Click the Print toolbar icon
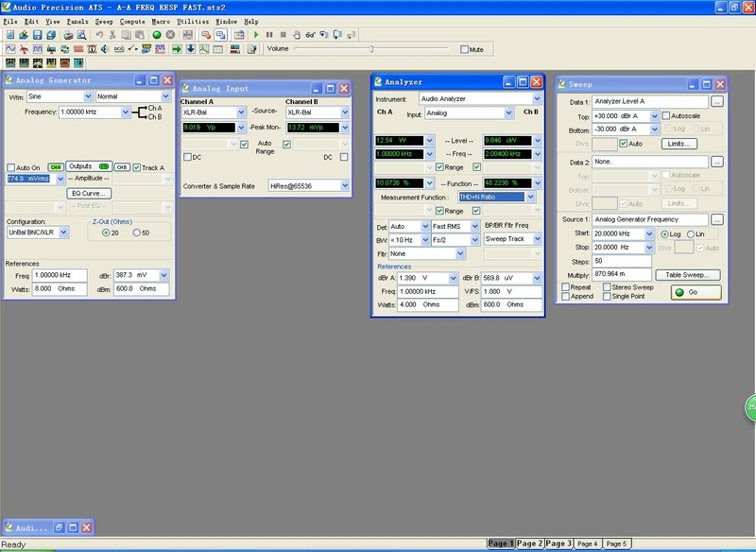Viewport: 756px width, 552px height. tap(68, 35)
